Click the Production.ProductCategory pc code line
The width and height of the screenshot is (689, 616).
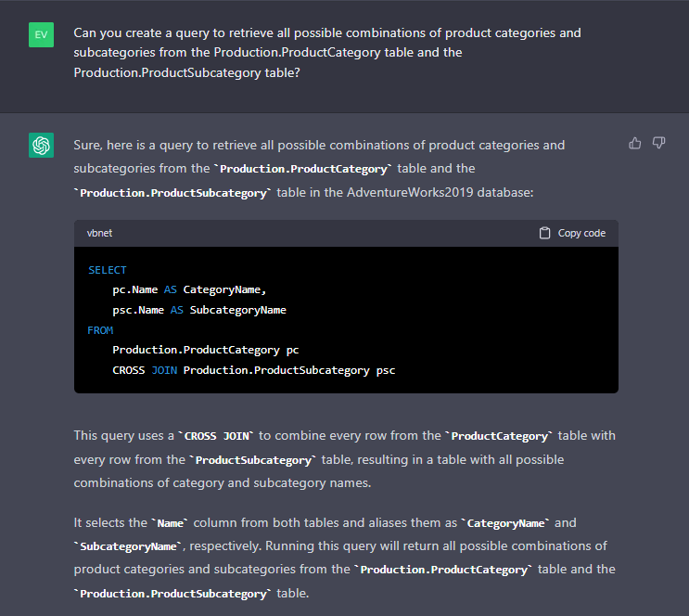coord(205,350)
